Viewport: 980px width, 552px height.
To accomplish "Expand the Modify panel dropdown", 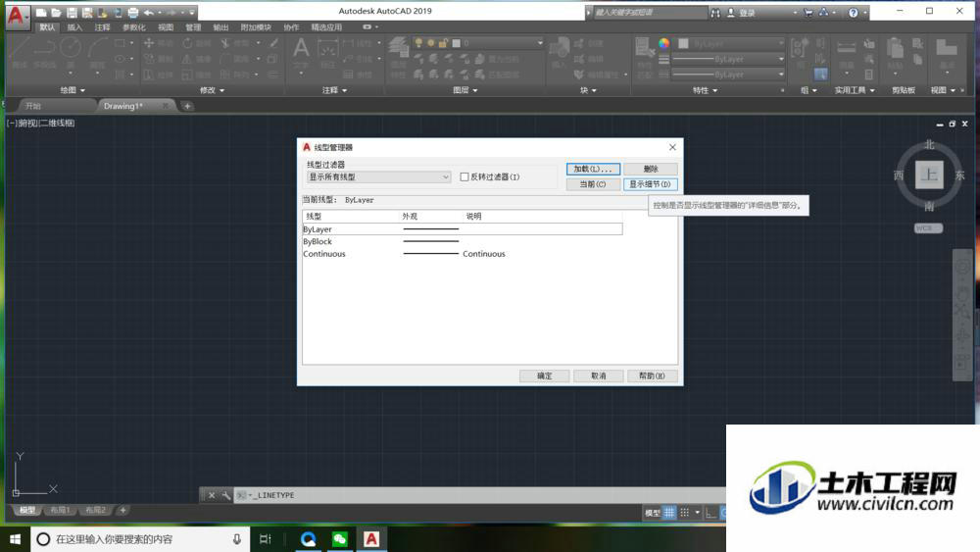I will pyautogui.click(x=212, y=90).
